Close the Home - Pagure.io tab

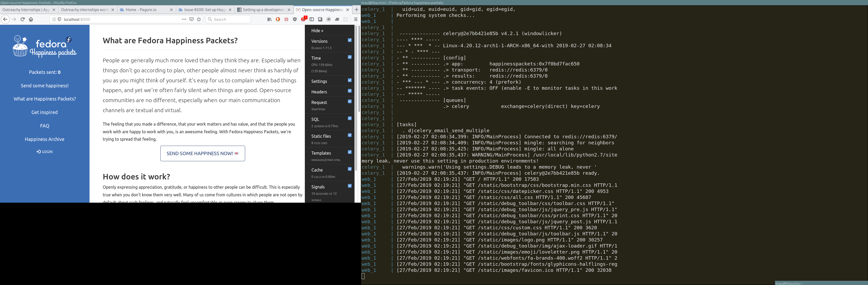click(x=171, y=10)
